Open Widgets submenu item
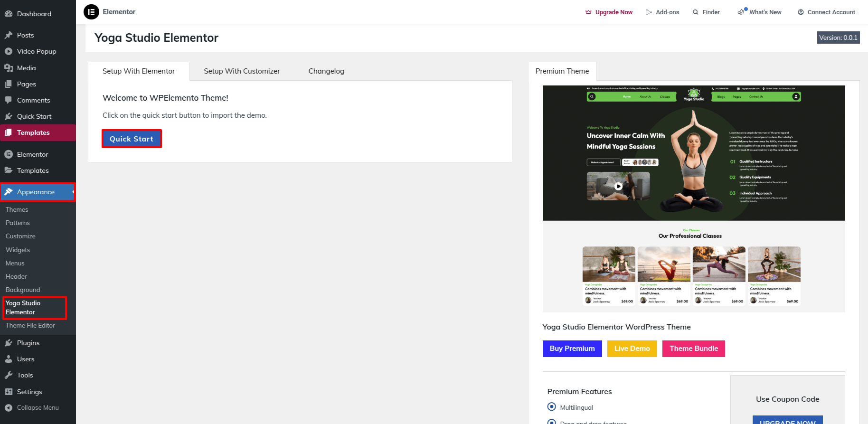 (x=18, y=250)
